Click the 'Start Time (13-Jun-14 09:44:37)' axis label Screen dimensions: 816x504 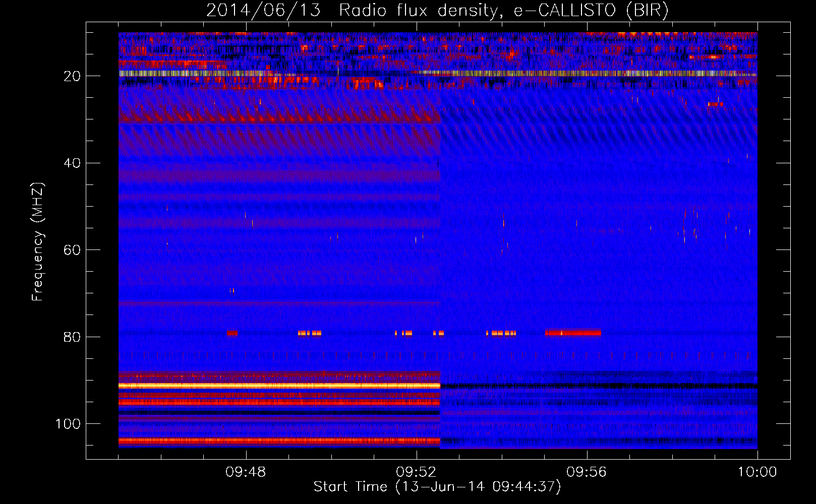pyautogui.click(x=437, y=487)
